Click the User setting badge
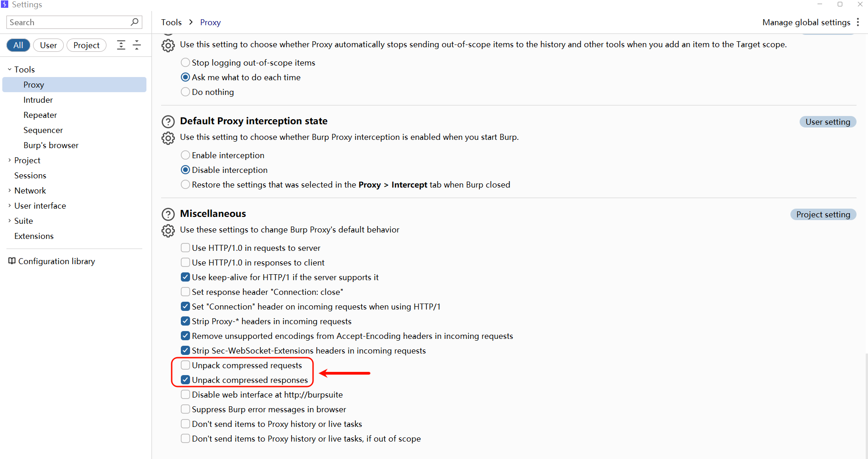 (x=828, y=122)
